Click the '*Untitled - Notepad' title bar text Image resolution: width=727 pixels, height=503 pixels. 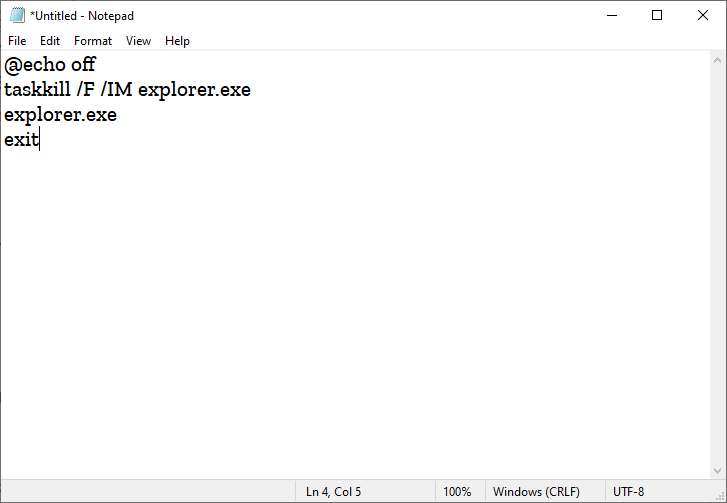[x=82, y=16]
